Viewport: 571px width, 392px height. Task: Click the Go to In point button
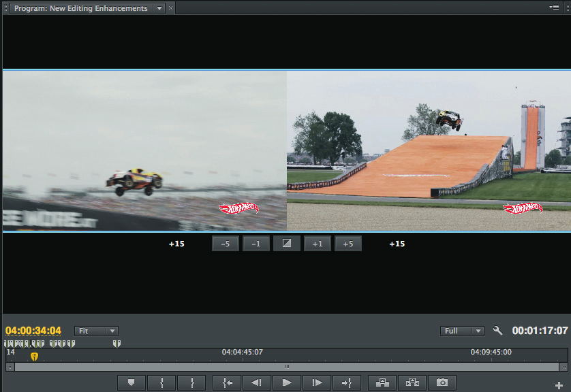[227, 383]
